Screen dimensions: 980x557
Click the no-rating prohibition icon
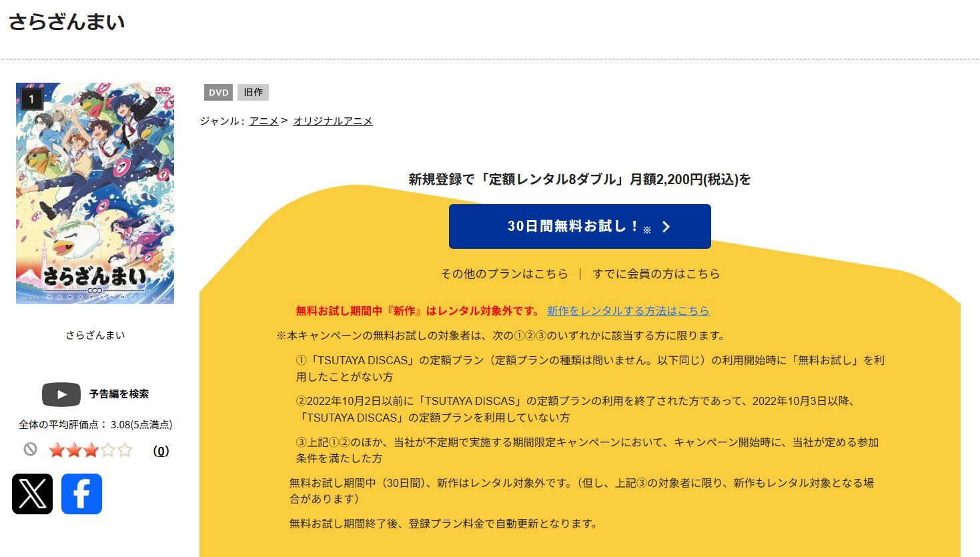point(29,450)
